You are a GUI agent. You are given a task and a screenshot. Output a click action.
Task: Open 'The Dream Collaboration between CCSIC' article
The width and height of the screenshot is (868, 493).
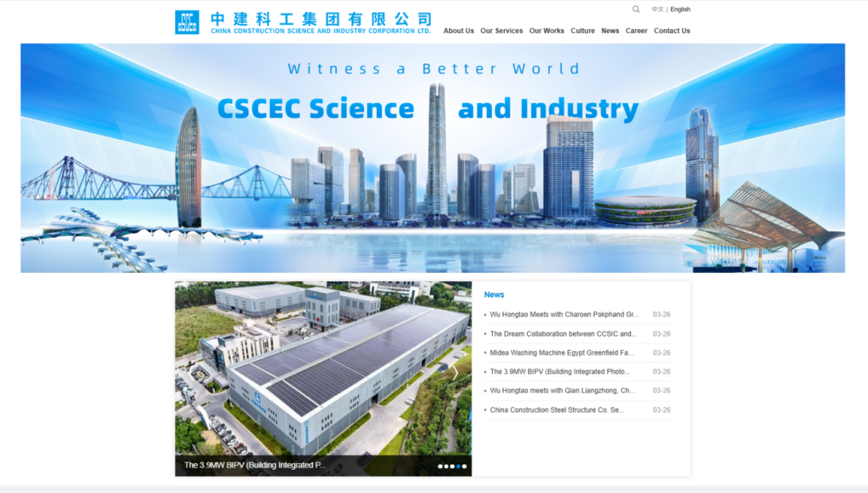(x=563, y=334)
